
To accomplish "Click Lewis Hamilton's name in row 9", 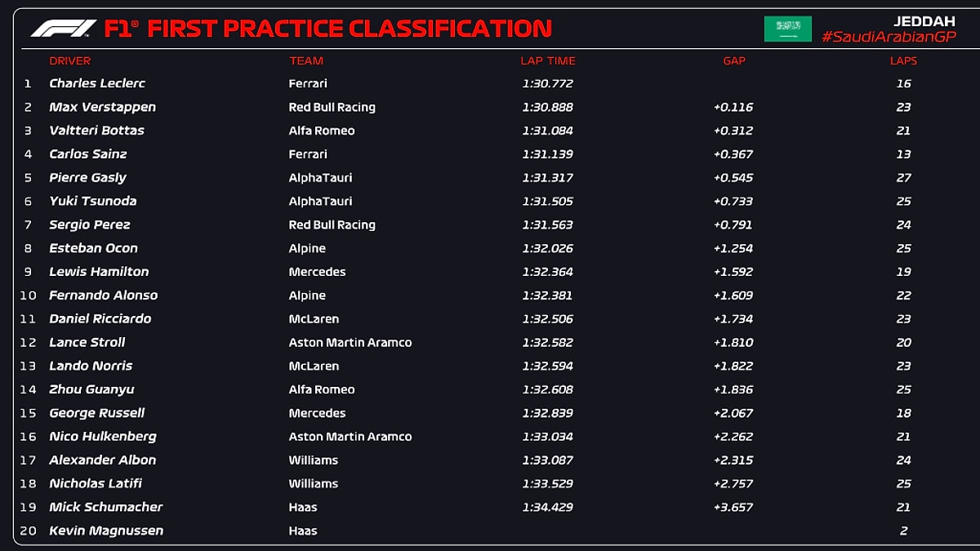I will tap(99, 272).
